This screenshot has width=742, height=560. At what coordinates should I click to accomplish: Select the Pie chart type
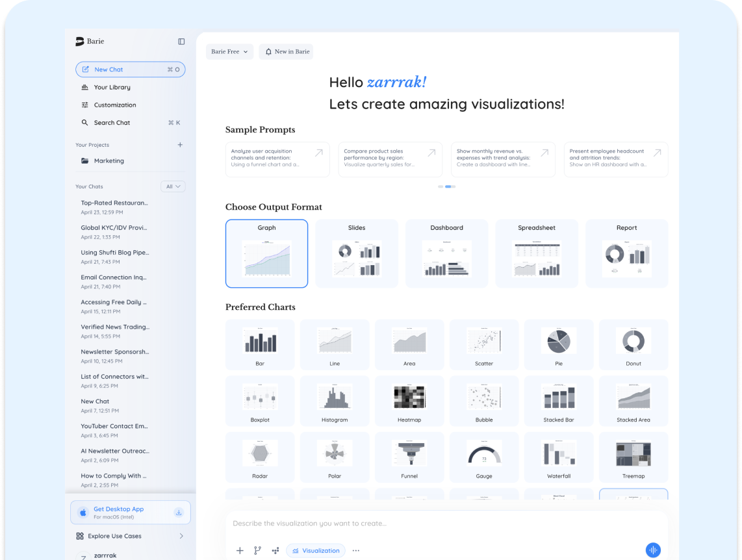(x=559, y=344)
